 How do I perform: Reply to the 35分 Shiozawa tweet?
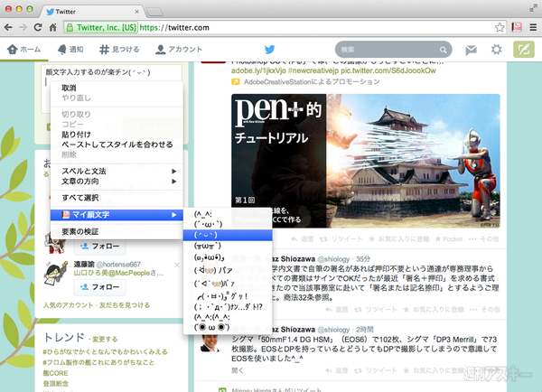[x=336, y=310]
